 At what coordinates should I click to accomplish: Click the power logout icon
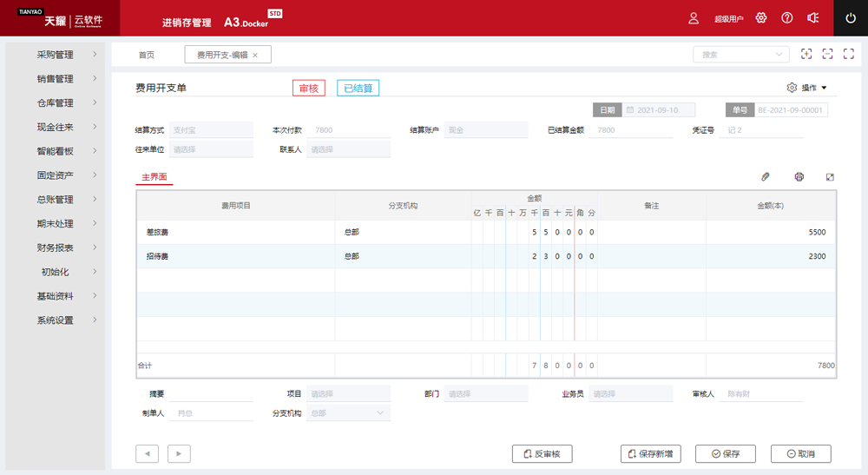pos(851,18)
